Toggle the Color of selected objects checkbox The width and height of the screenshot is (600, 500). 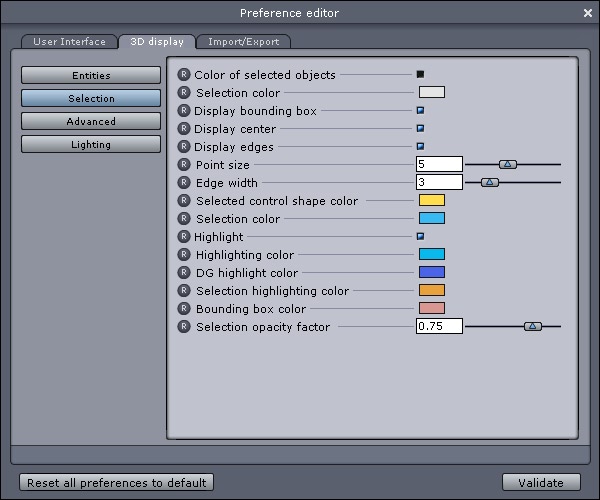420,74
